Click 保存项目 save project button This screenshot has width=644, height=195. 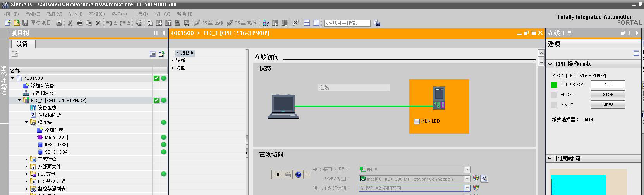click(37, 23)
